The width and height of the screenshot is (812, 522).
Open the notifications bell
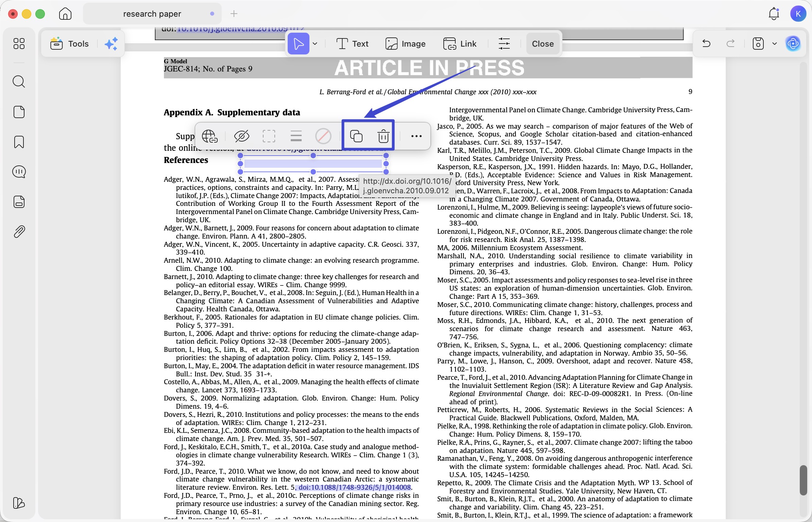pyautogui.click(x=774, y=14)
